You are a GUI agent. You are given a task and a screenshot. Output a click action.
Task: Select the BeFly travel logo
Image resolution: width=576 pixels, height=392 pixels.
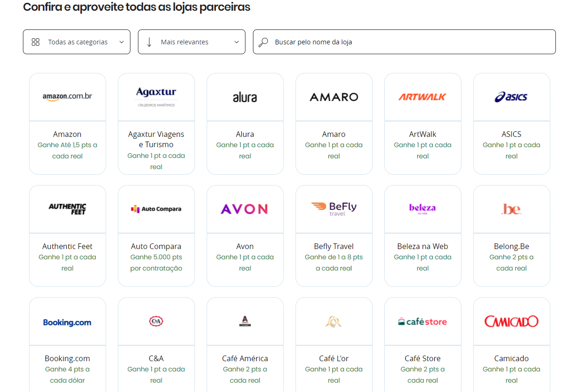tap(334, 208)
